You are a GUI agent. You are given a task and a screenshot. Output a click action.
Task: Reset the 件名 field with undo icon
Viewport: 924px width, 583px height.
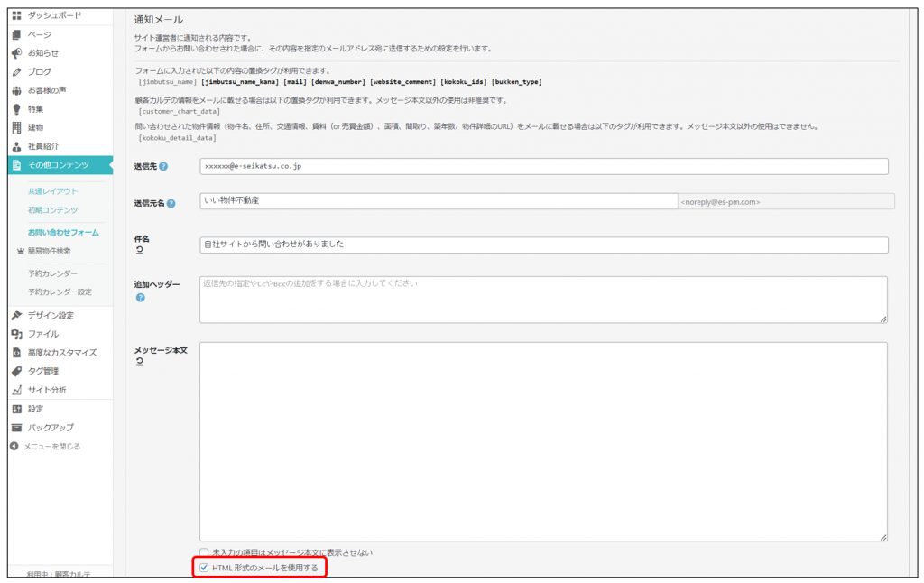(139, 250)
